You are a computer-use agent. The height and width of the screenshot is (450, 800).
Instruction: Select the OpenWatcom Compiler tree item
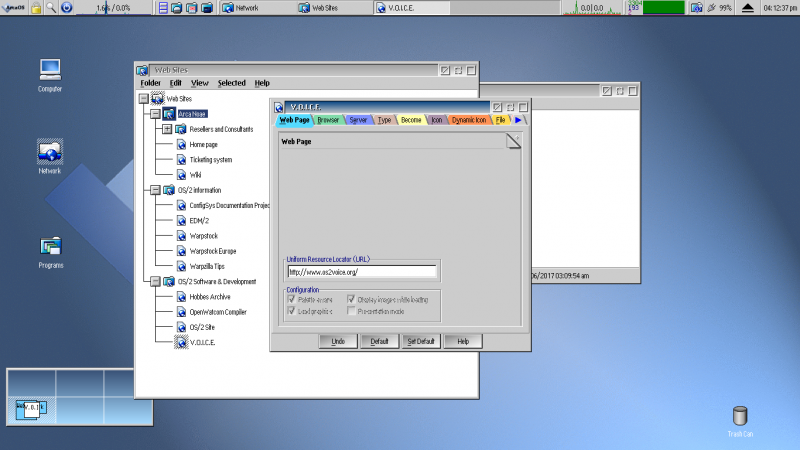[x=218, y=312]
